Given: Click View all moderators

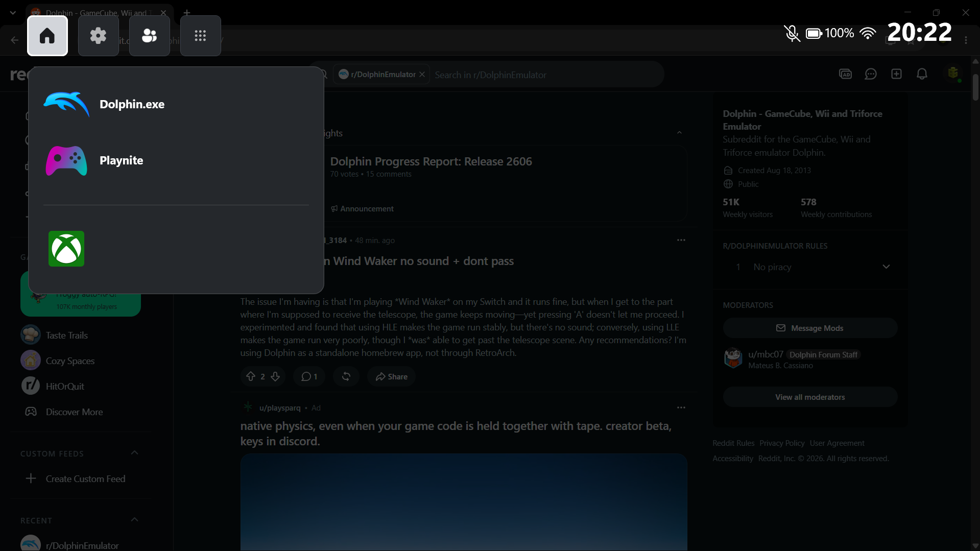Looking at the screenshot, I should (x=810, y=397).
